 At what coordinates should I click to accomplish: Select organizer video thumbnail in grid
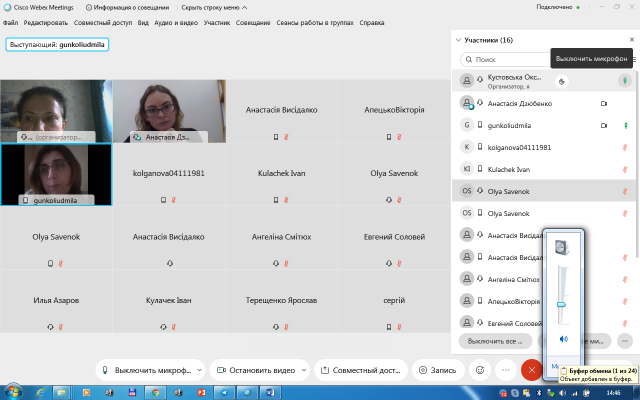[x=56, y=111]
